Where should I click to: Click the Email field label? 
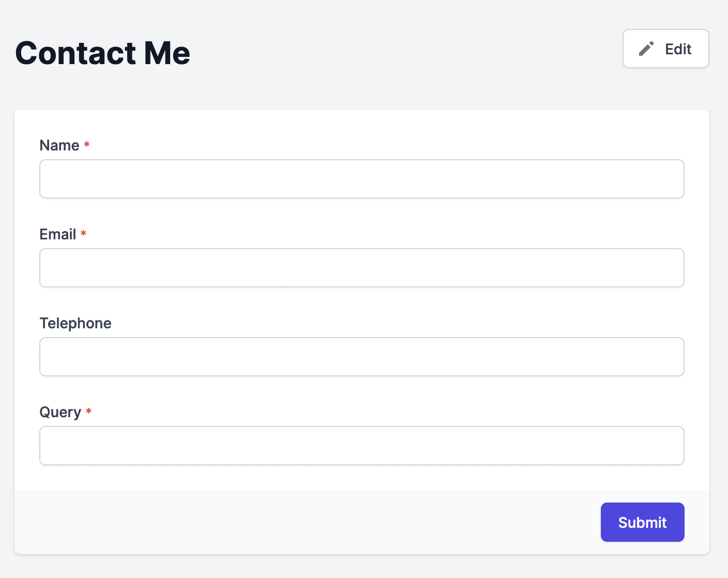coord(58,234)
